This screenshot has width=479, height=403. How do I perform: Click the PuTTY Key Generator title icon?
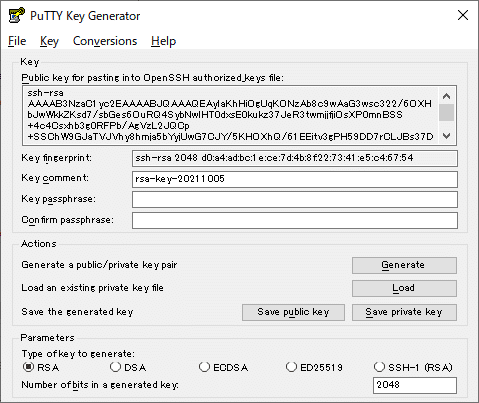[x=16, y=15]
